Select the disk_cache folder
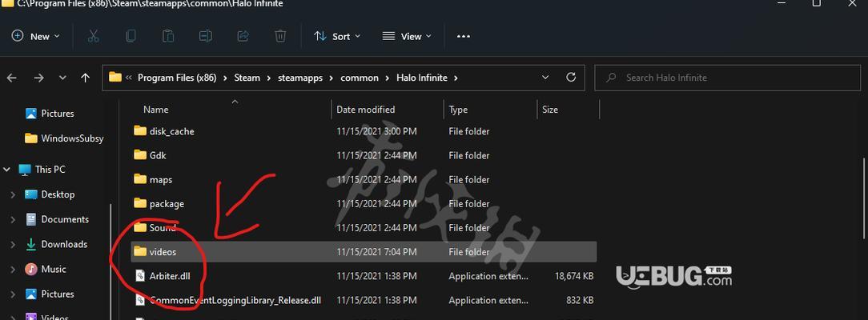Screen dimensions: 868x320 pyautogui.click(x=171, y=131)
